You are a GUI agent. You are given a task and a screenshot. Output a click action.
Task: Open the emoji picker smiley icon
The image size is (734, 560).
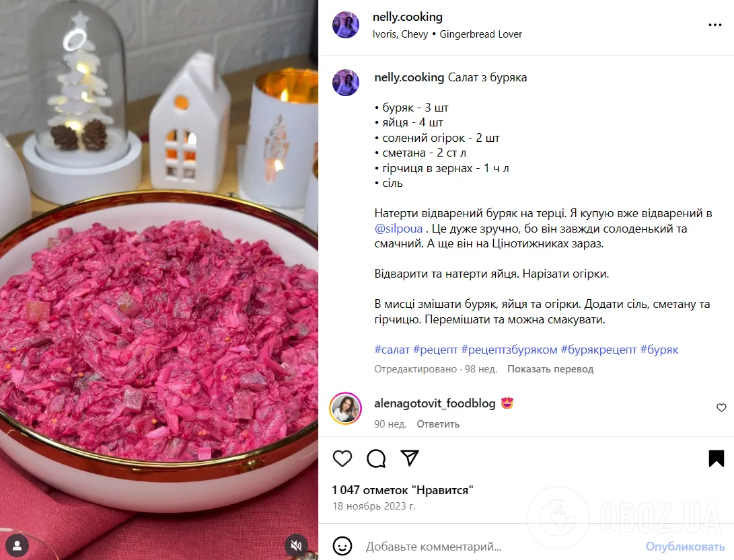(x=342, y=546)
